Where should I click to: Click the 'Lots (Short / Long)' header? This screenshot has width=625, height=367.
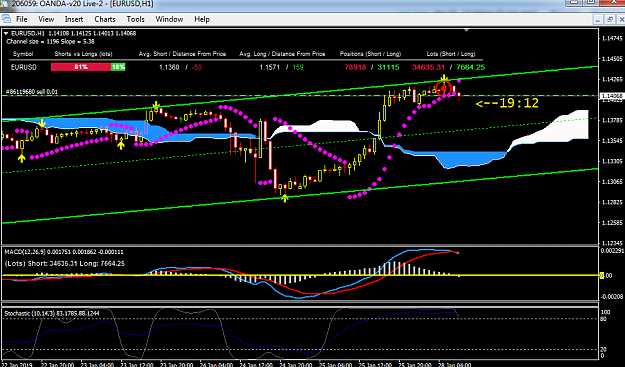tap(451, 54)
